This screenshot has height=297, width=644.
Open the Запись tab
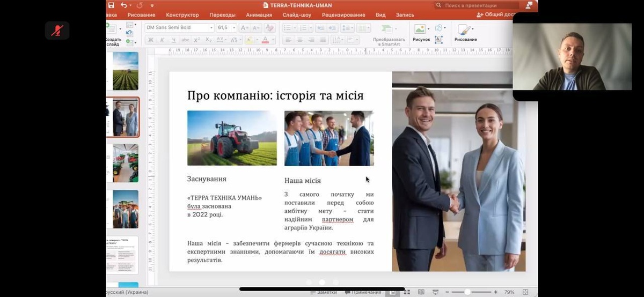[x=405, y=15]
